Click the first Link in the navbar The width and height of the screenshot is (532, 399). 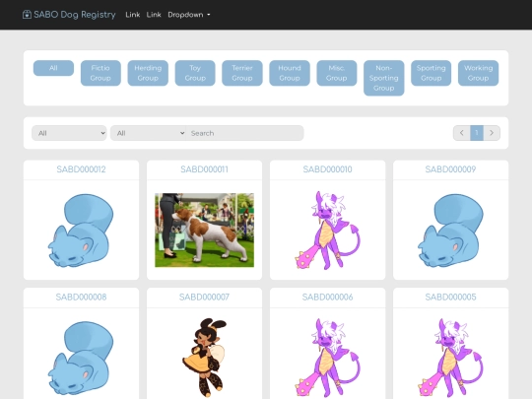[x=133, y=15]
